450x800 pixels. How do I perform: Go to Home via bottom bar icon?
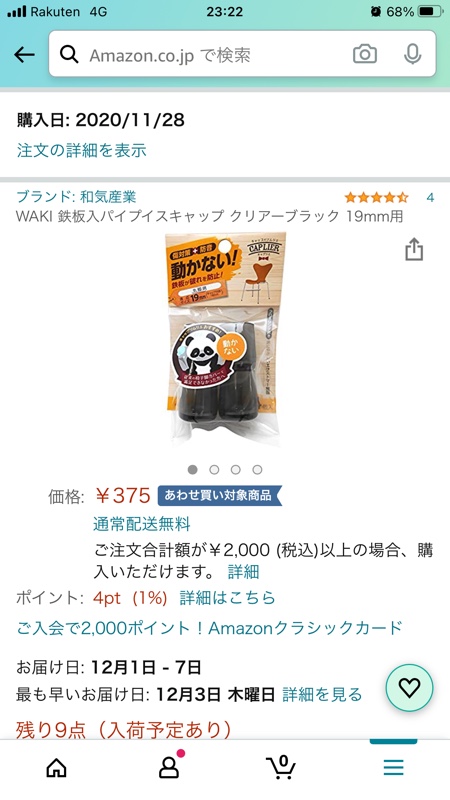pos(56,767)
